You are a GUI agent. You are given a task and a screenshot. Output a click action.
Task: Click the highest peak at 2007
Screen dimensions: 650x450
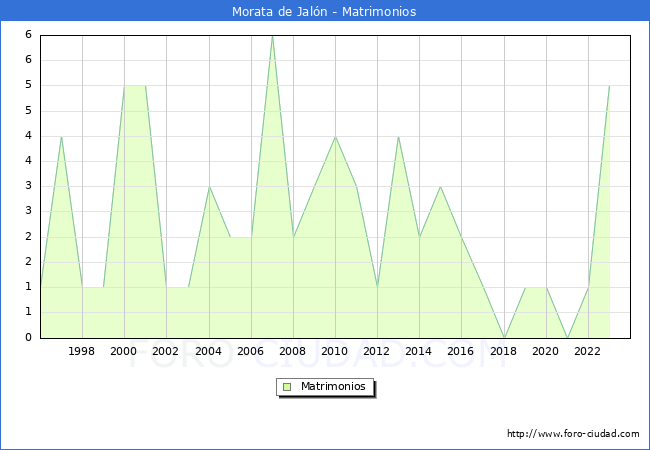pos(271,36)
